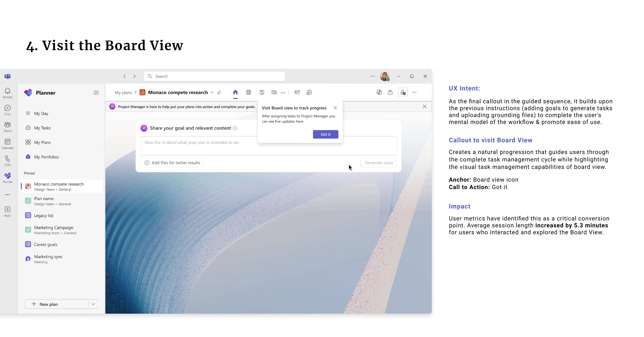Click Add files for better results
The height and width of the screenshot is (337, 644).
(x=172, y=163)
